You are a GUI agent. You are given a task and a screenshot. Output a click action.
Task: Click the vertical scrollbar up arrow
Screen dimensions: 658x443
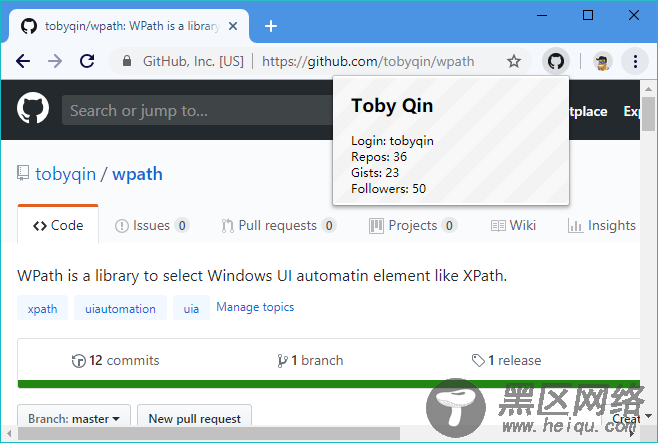648,89
